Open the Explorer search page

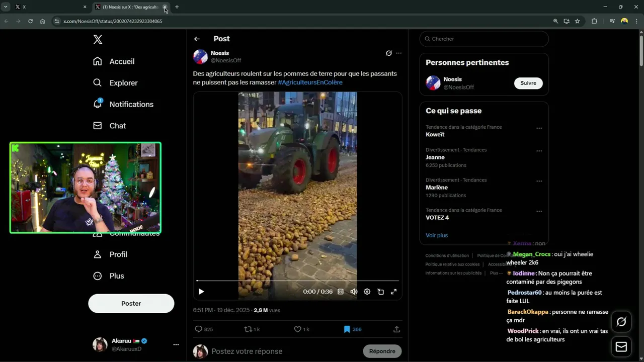click(115, 83)
